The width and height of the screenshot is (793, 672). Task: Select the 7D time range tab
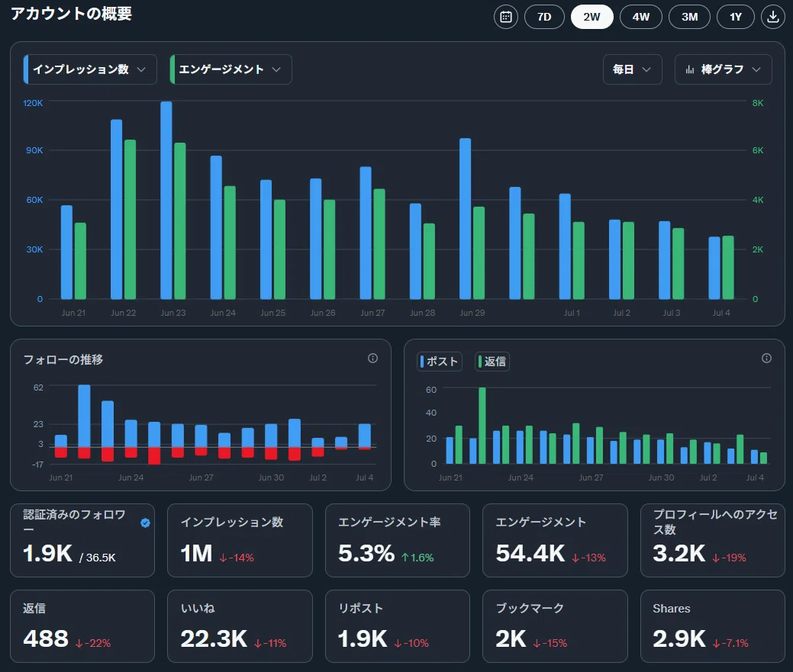tap(544, 17)
